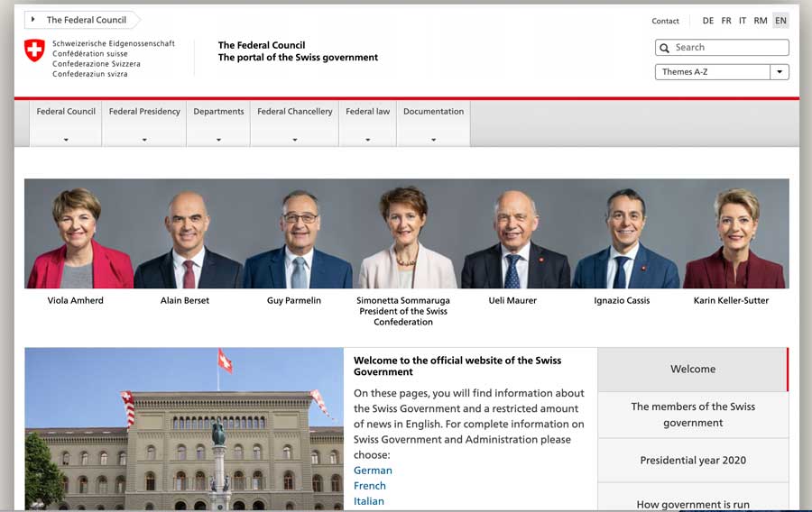Screen dimensions: 812x512
Task: Click the name Ignazio Cassis
Action: click(622, 300)
